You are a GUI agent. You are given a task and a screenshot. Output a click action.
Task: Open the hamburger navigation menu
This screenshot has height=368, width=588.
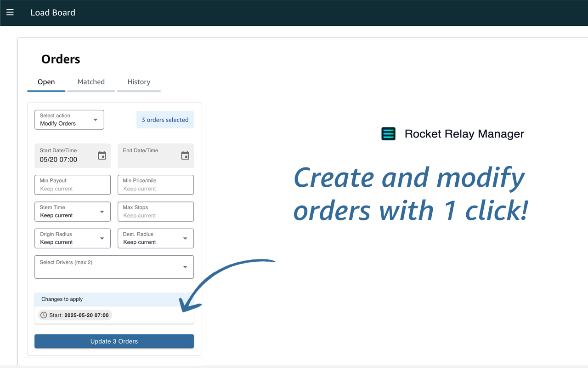click(x=10, y=12)
